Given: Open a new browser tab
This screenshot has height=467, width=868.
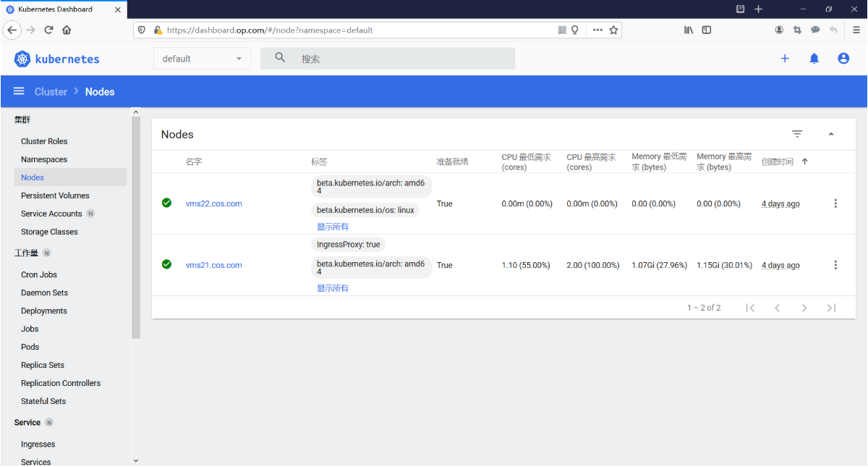Looking at the screenshot, I should [x=759, y=9].
